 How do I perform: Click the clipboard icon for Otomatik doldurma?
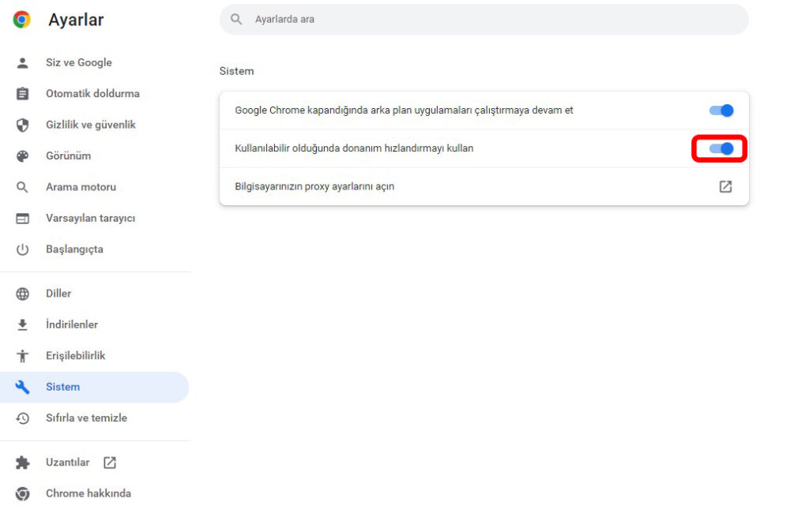pyautogui.click(x=22, y=94)
